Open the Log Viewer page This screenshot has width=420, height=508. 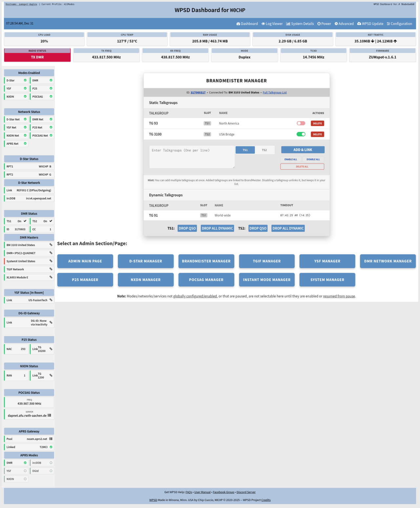tap(272, 24)
